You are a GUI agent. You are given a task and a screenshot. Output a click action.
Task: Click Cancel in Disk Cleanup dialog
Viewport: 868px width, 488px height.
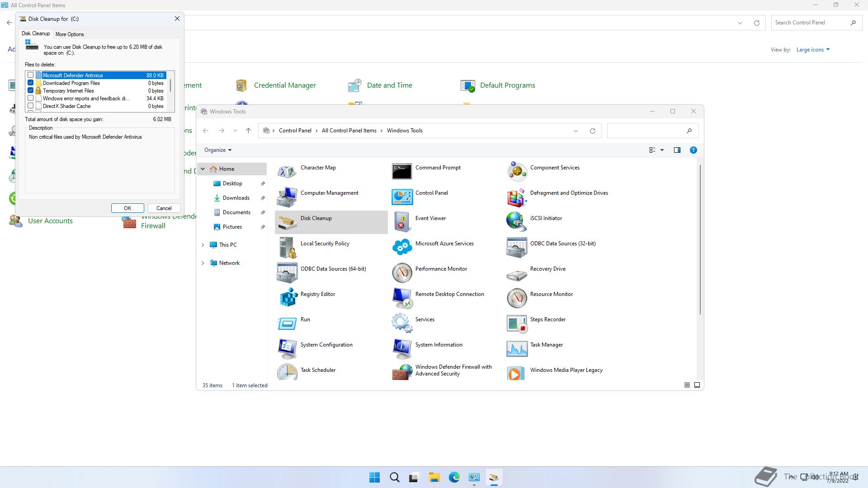[x=164, y=208]
